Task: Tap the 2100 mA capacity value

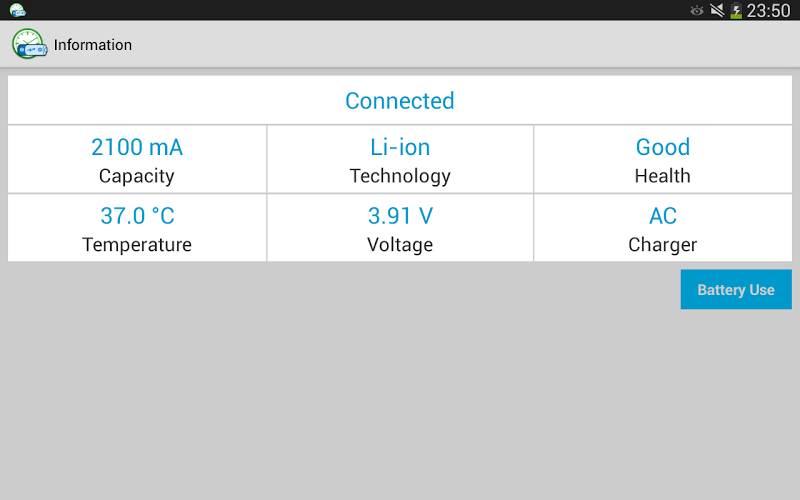Action: (137, 147)
